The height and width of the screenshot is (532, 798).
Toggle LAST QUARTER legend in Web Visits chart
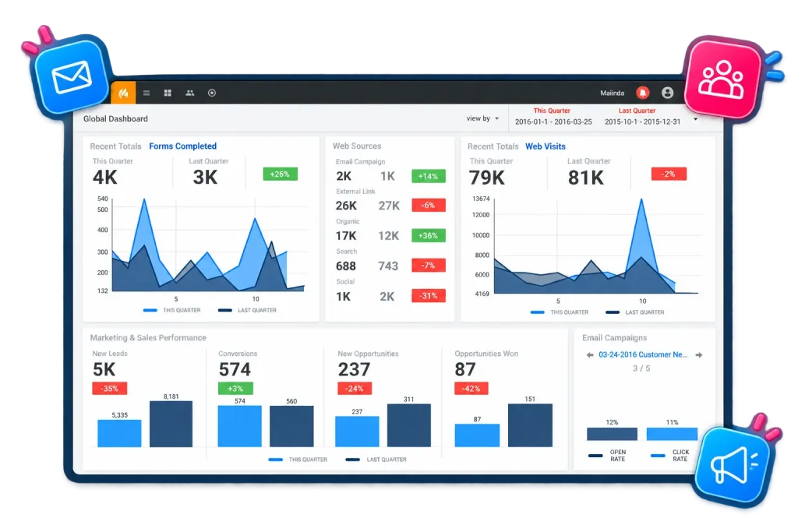pos(635,312)
